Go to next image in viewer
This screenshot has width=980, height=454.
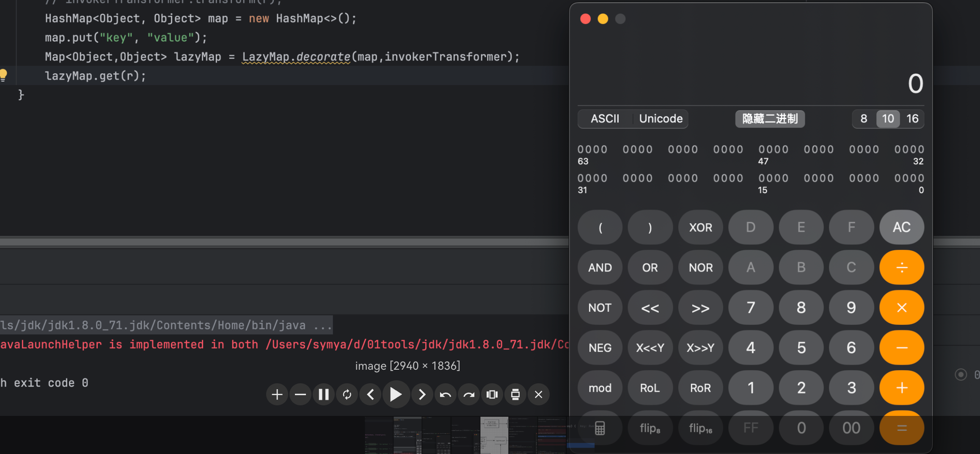[422, 395]
